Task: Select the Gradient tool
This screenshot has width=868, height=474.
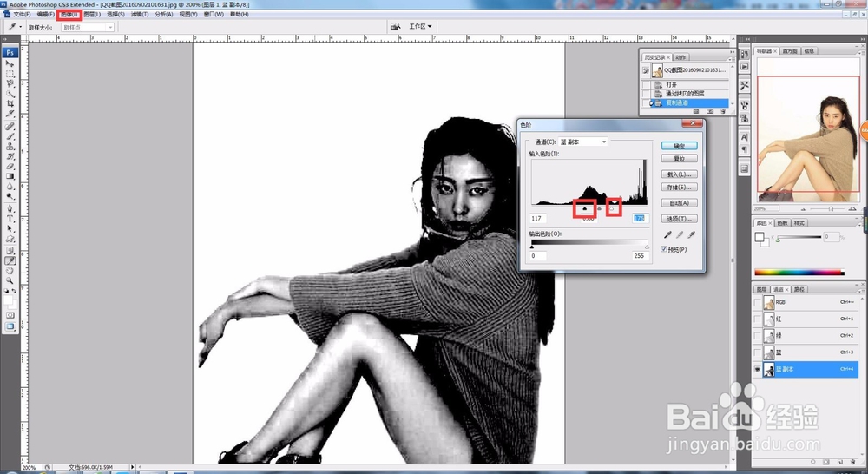Action: tap(10, 176)
